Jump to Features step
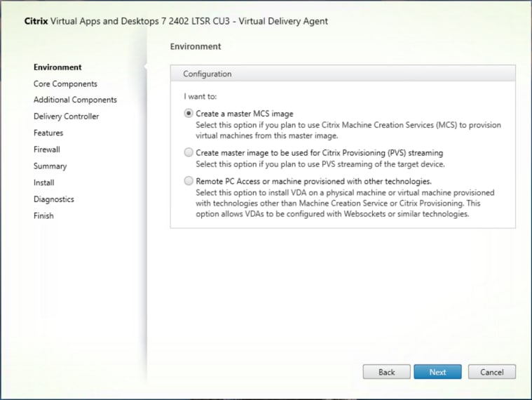This screenshot has height=400, width=532. point(48,133)
